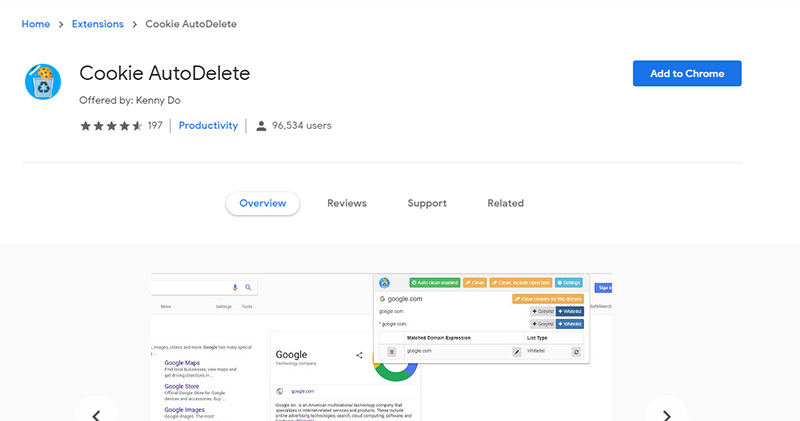Viewport: 800px width, 421px height.
Task: Go to the next screenshot with right arrow
Action: pyautogui.click(x=666, y=414)
